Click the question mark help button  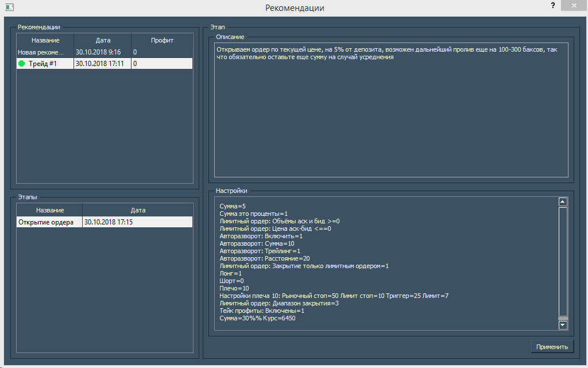click(x=552, y=5)
